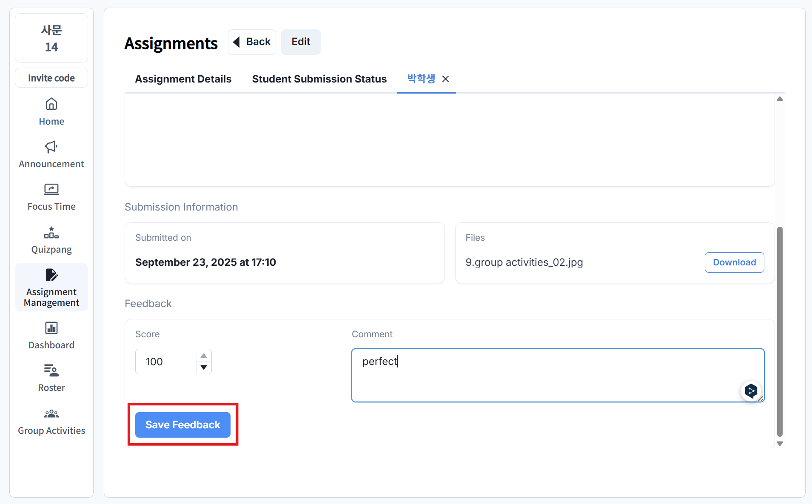Open Group Activities icon
The image size is (812, 504).
click(x=51, y=413)
